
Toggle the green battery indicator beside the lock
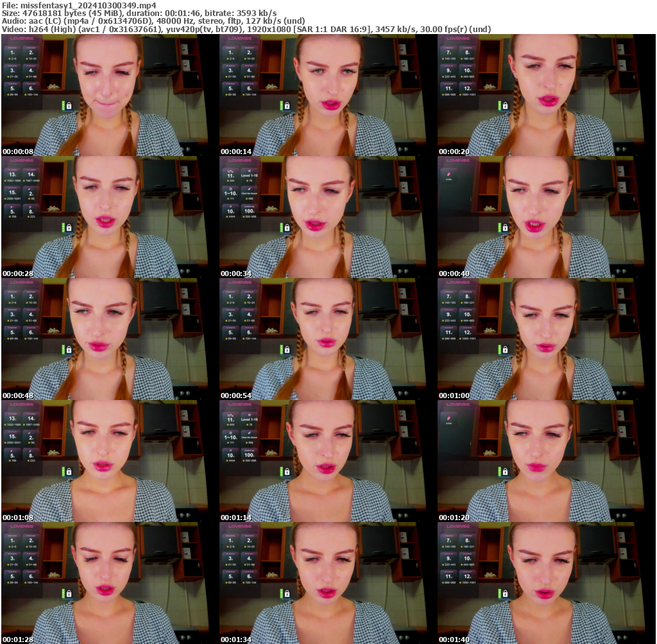64,106
